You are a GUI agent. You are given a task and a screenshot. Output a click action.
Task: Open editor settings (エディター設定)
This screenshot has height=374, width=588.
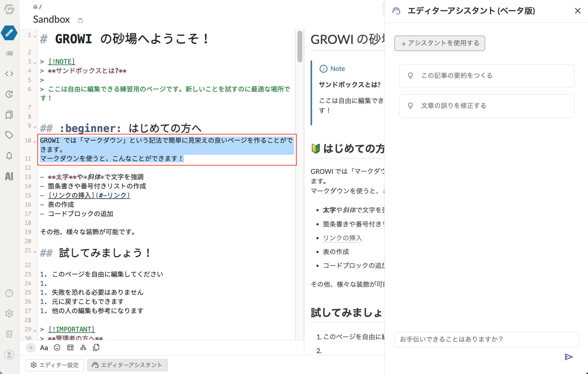(x=55, y=365)
